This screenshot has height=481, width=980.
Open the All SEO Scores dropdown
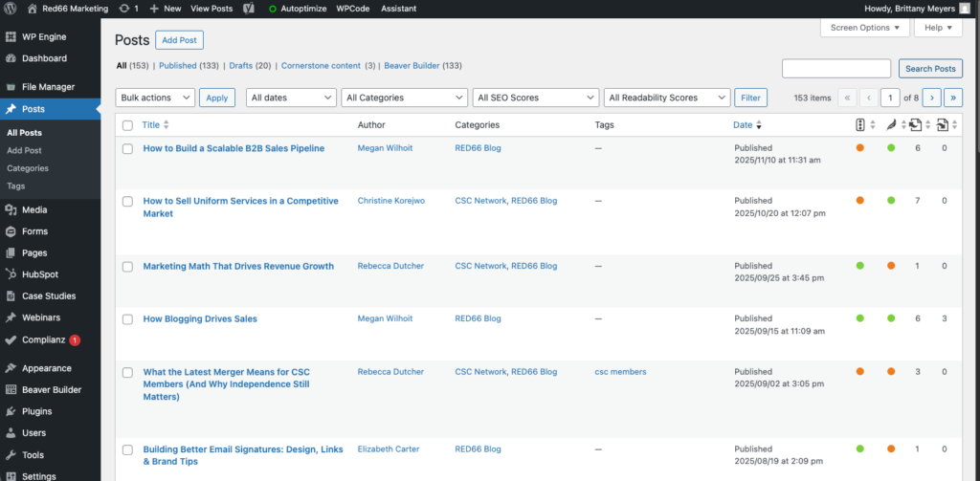pos(535,98)
